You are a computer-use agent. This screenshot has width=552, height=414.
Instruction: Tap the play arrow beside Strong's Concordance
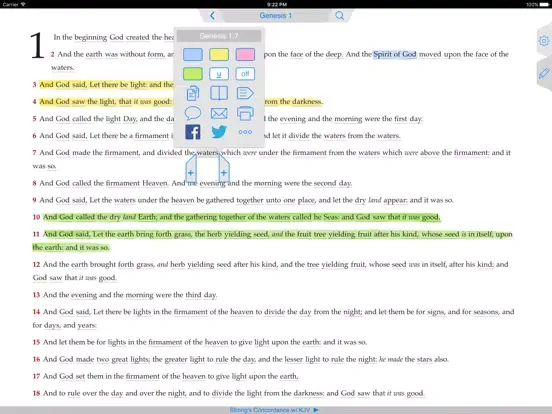tap(316, 410)
